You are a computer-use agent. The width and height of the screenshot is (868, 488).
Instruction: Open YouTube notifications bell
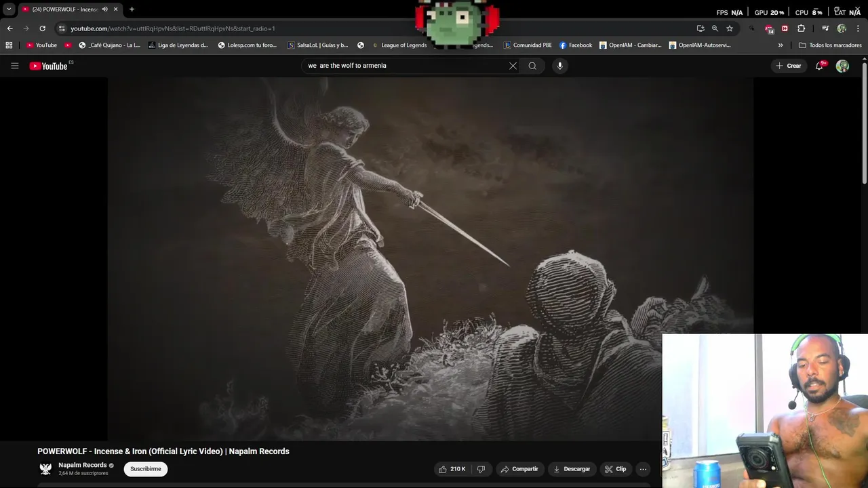[820, 66]
